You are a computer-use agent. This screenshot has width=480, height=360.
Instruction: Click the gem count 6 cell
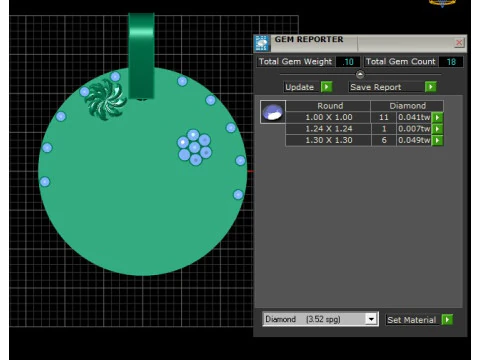point(384,140)
